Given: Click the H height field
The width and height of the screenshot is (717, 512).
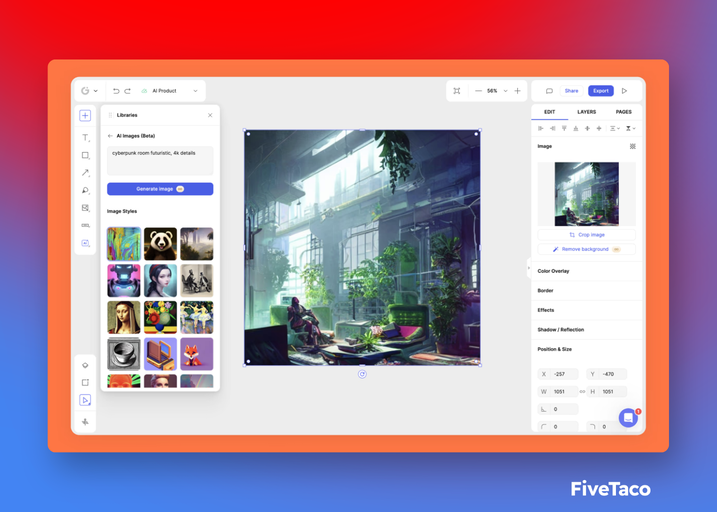Looking at the screenshot, I should click(x=607, y=392).
